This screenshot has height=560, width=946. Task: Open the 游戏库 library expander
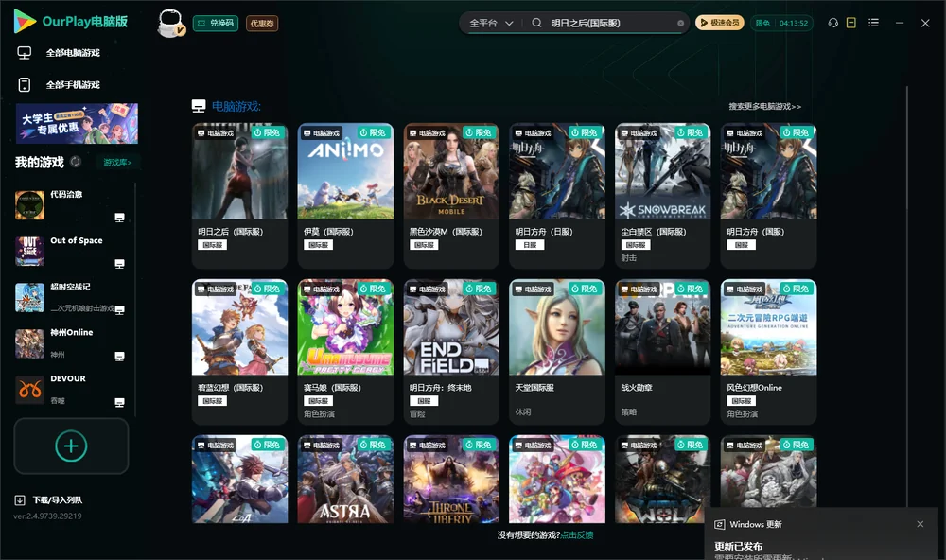(x=117, y=163)
